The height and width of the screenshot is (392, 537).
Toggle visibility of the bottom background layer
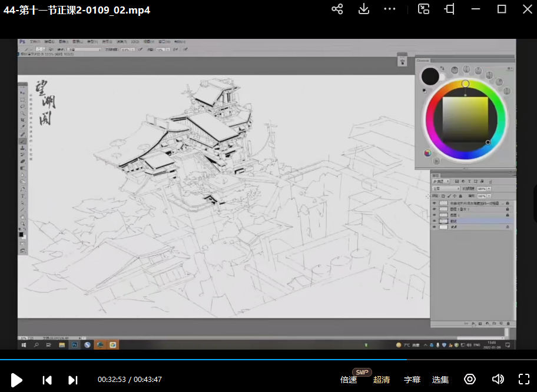coord(435,227)
